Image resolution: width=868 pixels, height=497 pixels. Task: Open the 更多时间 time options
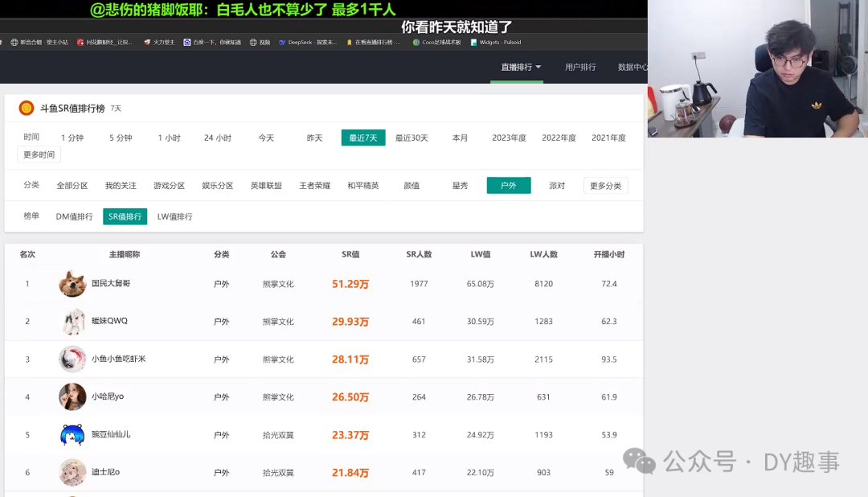39,154
